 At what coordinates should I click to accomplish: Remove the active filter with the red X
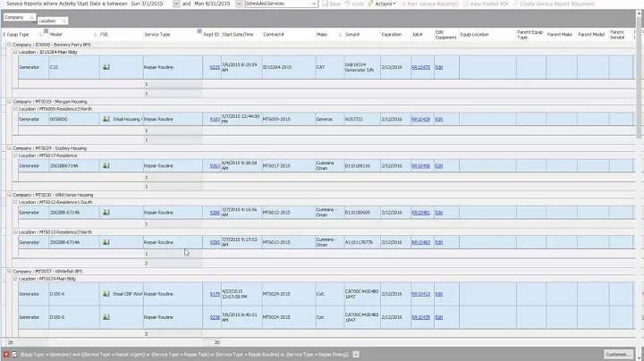click(x=6, y=355)
